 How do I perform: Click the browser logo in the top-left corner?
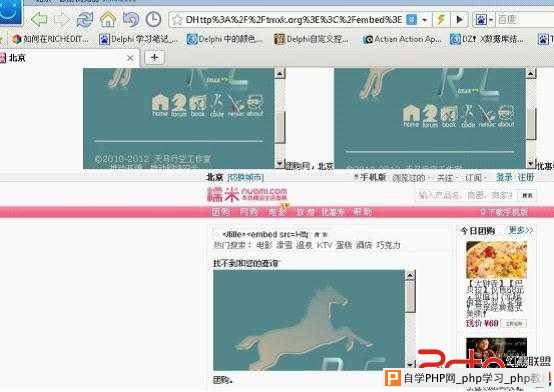(11, 12)
